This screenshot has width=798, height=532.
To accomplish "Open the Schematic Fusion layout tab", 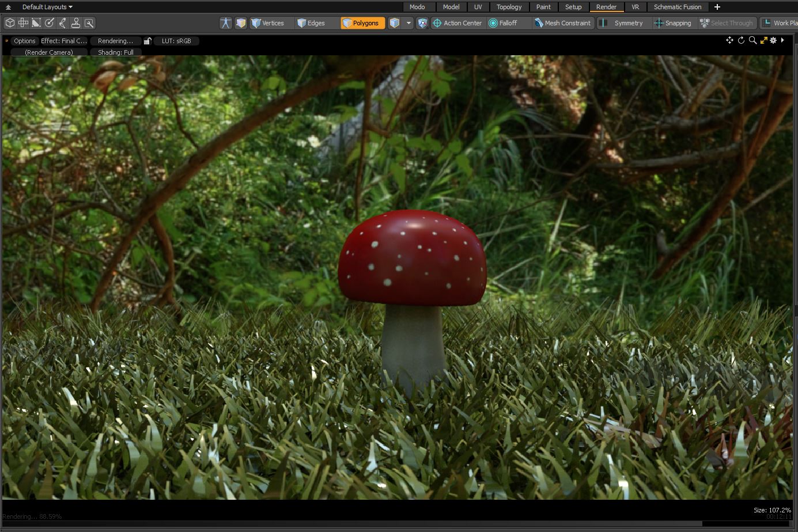I will (x=678, y=7).
